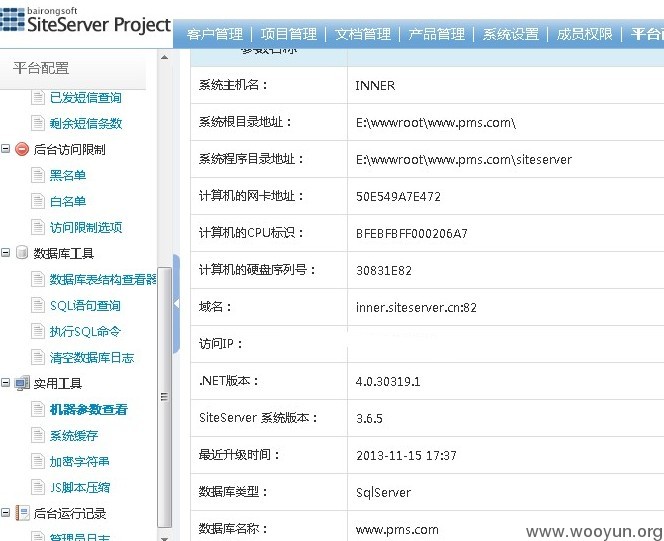Click the document icon beside 黑名单
Viewport: 664px width, 541px height.
pos(38,175)
